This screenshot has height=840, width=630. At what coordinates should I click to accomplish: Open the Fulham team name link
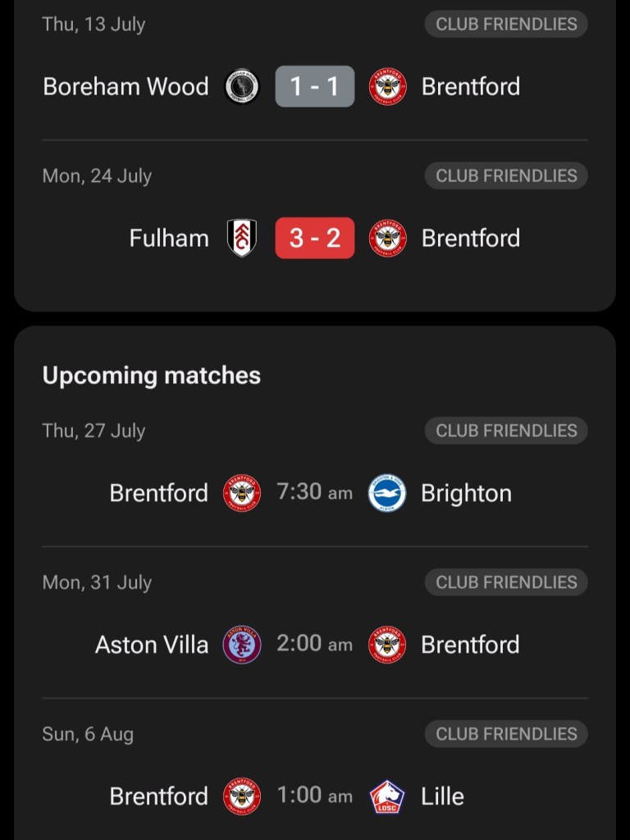point(169,239)
